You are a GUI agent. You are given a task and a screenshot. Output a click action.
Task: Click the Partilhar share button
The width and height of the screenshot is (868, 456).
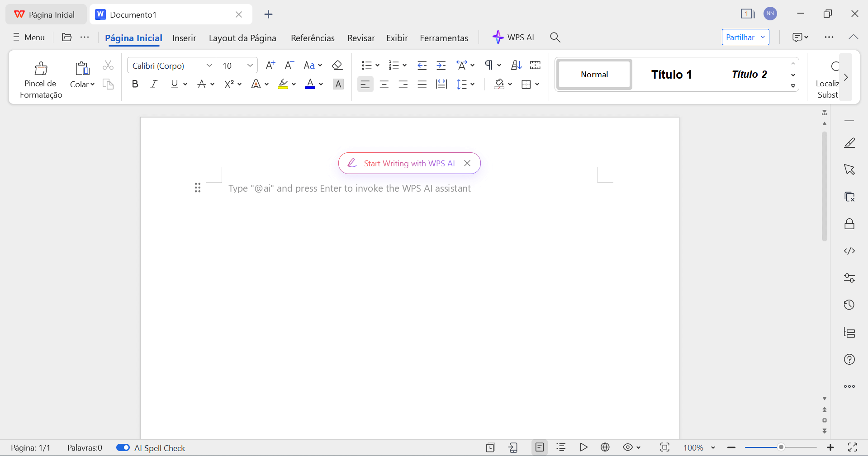tap(745, 37)
